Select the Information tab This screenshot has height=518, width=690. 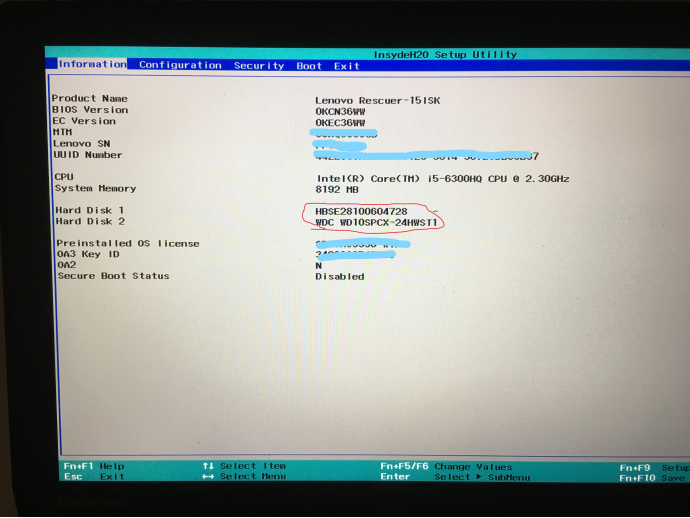(x=92, y=64)
